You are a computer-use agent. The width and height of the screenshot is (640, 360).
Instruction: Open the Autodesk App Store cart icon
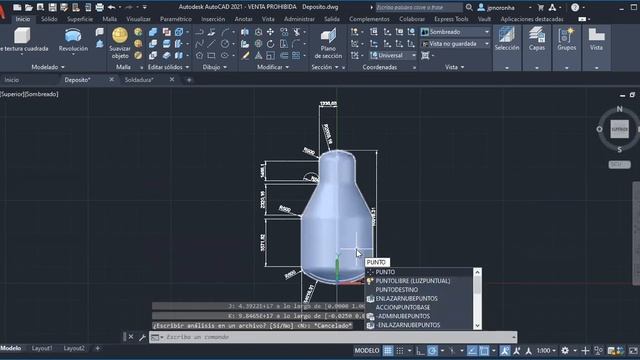tap(541, 7)
